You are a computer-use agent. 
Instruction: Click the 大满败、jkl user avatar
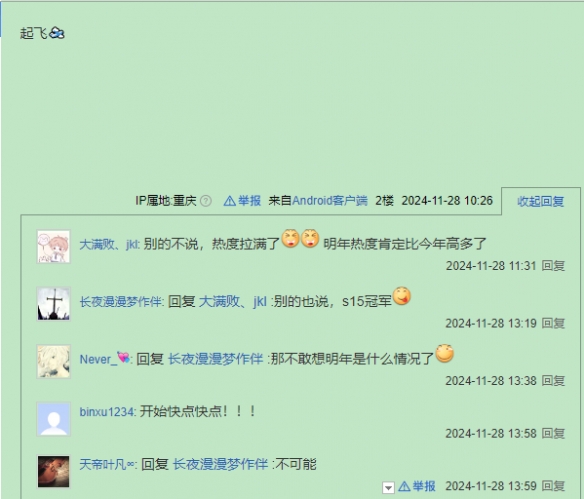coord(54,247)
